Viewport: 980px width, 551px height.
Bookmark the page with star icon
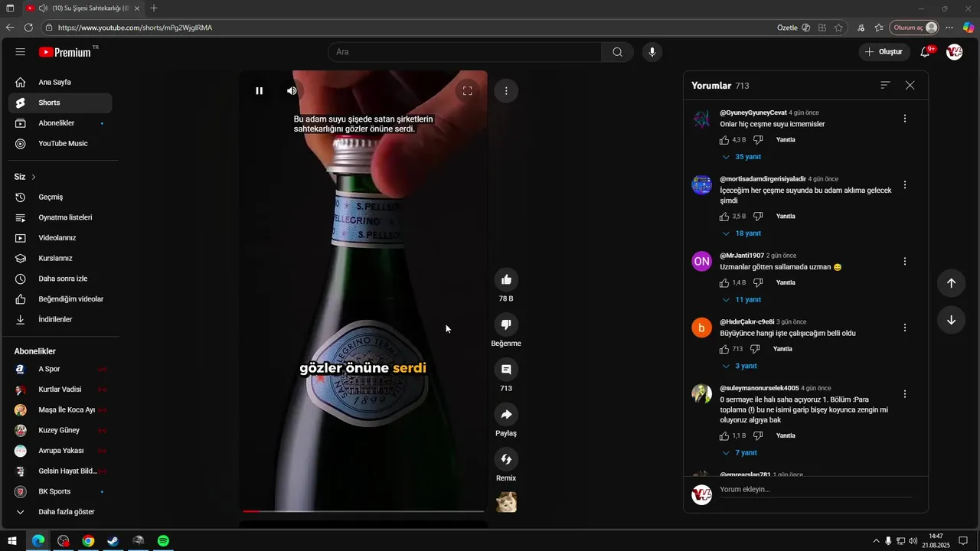(839, 28)
